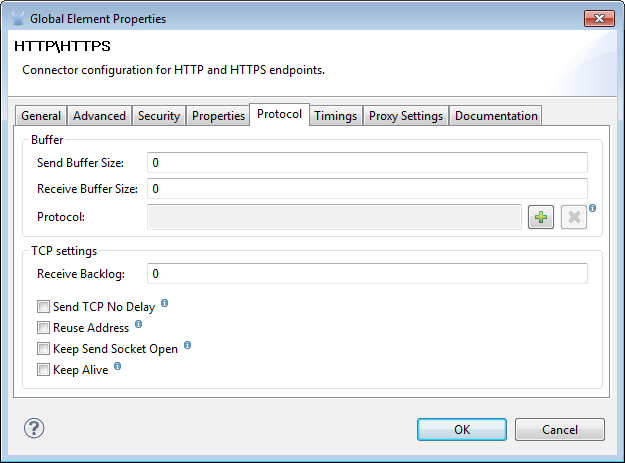Enable the Keep Alive checkbox
This screenshot has height=463, width=625.
[43, 370]
